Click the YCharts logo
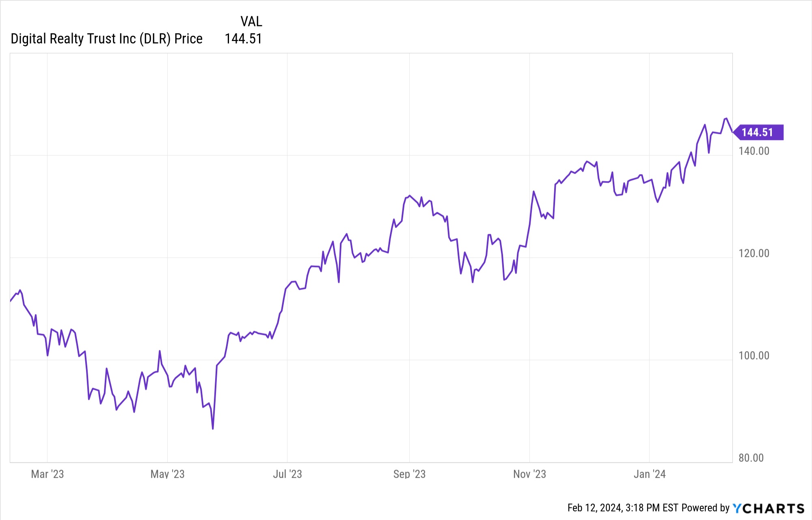The width and height of the screenshot is (812, 520). [768, 508]
